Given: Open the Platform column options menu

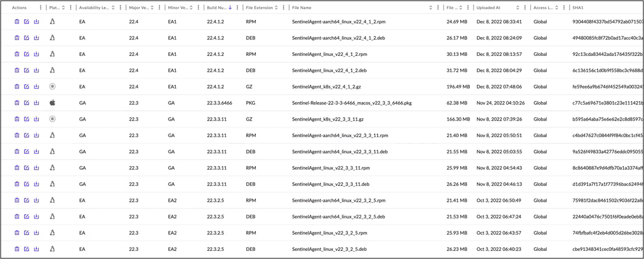Looking at the screenshot, I should 71,8.
